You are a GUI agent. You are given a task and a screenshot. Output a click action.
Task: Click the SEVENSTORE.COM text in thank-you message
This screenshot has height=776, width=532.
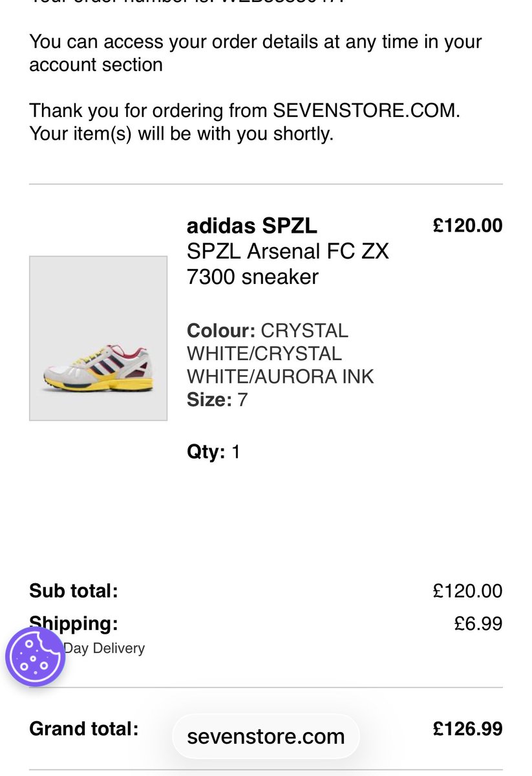pyautogui.click(x=365, y=111)
